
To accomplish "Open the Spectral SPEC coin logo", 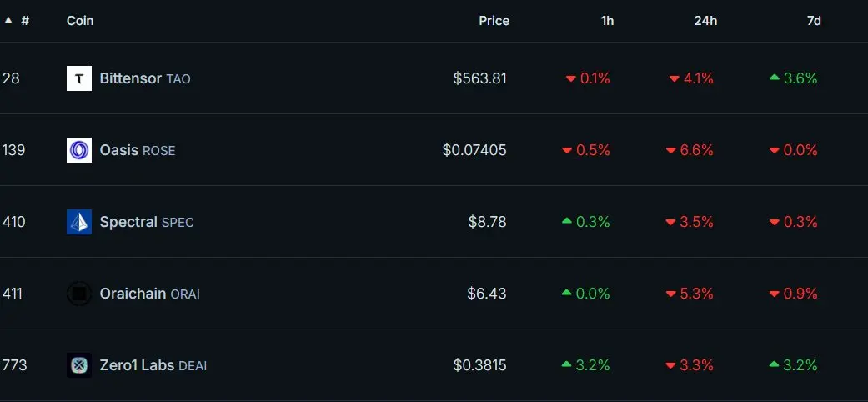I will pos(79,222).
